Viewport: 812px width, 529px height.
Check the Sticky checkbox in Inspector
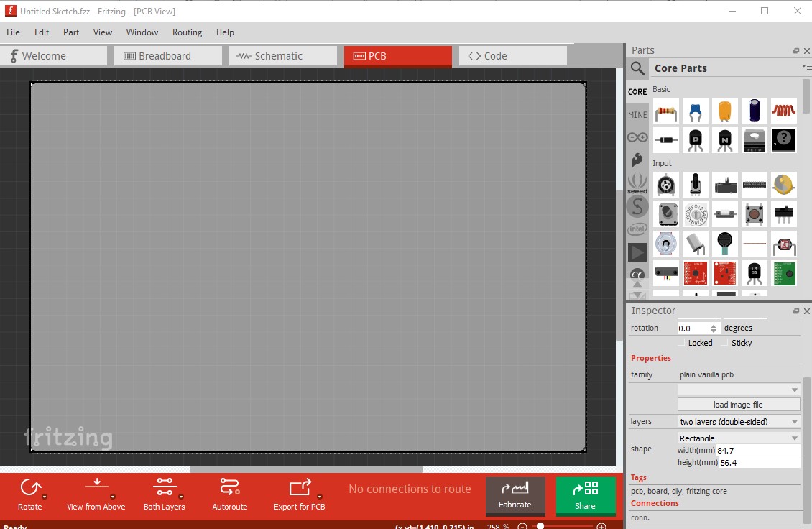click(x=726, y=343)
